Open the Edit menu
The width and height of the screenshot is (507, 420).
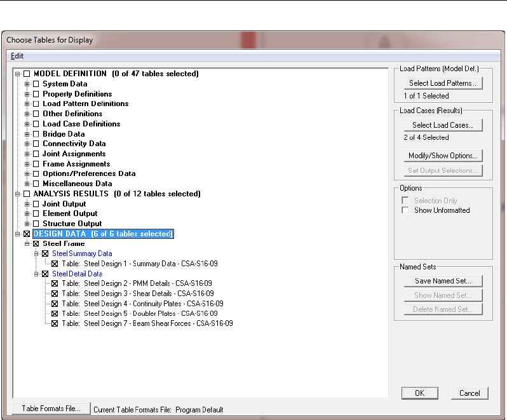point(17,56)
